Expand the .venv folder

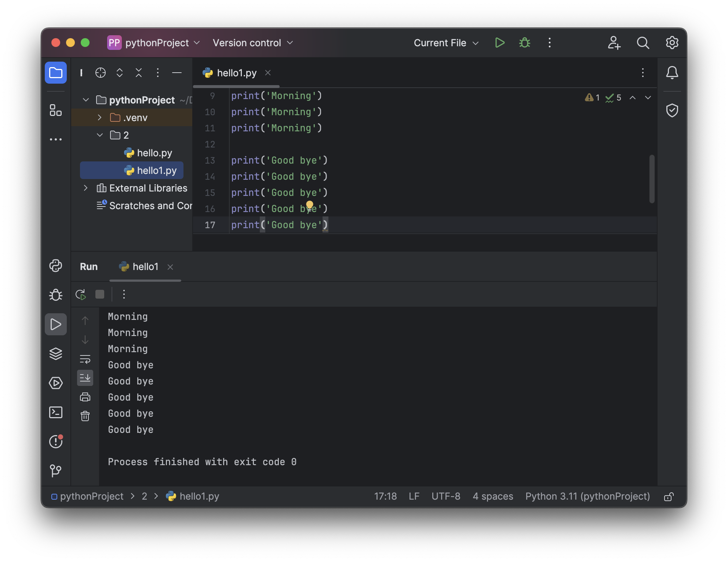tap(99, 117)
